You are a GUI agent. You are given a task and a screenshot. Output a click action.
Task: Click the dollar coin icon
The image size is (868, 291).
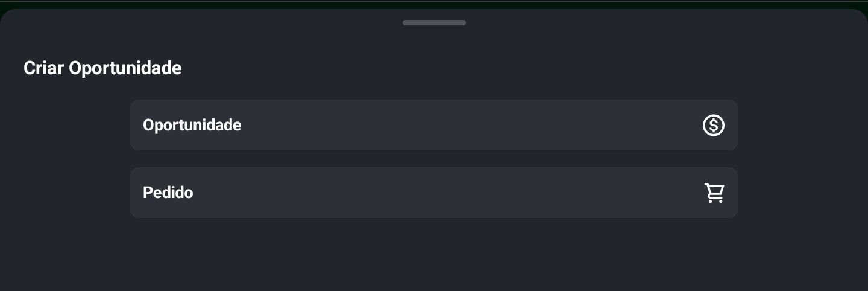[714, 125]
